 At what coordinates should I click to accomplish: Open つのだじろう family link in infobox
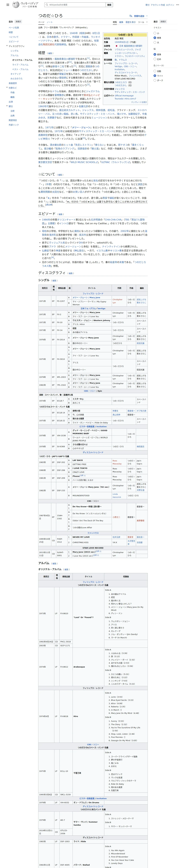tap(121, 82)
